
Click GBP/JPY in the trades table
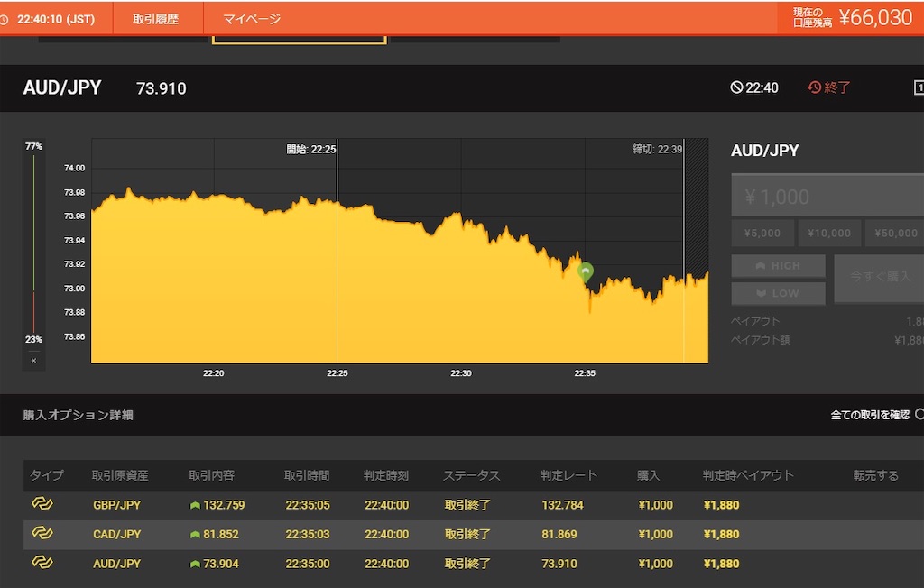click(x=116, y=506)
